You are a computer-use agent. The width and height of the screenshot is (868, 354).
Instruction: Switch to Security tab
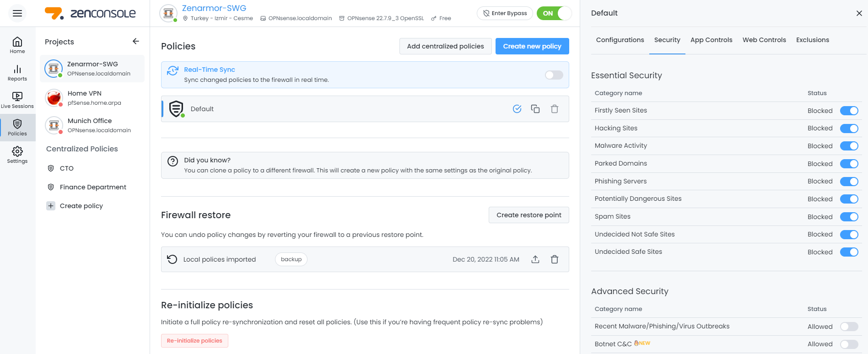coord(667,40)
